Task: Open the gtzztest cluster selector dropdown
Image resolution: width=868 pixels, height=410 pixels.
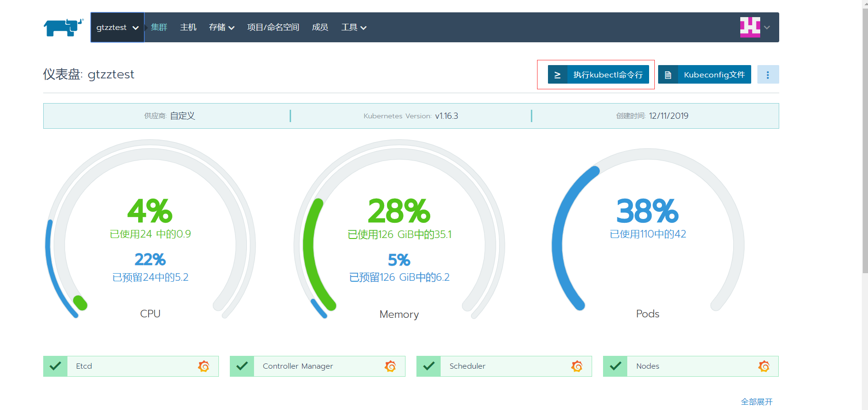Action: pos(117,28)
